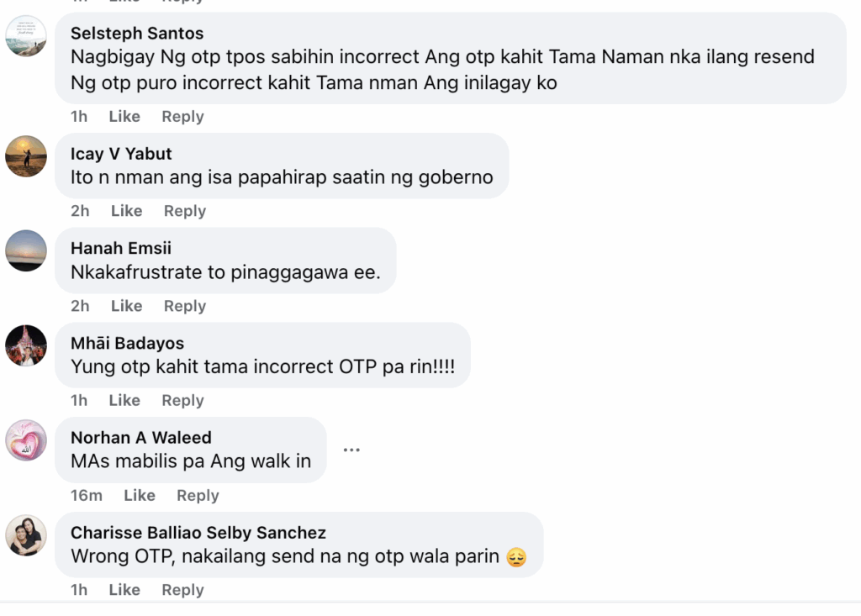Reply to Mhāi Badayos's comment
The height and width of the screenshot is (616, 861).
pos(182,401)
